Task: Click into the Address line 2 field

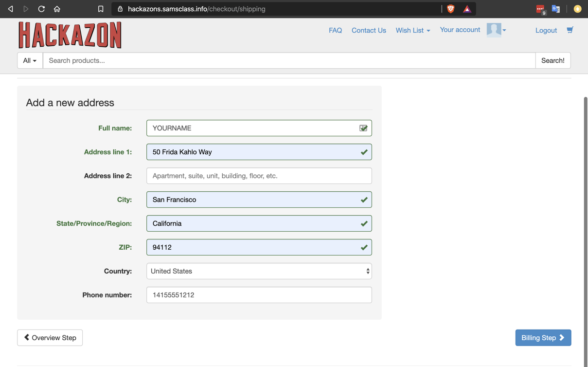Action: tap(259, 176)
